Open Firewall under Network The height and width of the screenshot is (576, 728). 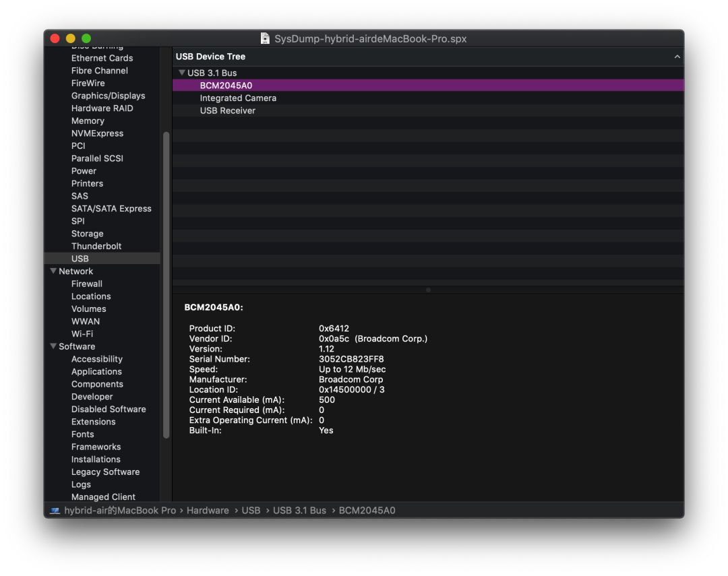[x=87, y=284]
